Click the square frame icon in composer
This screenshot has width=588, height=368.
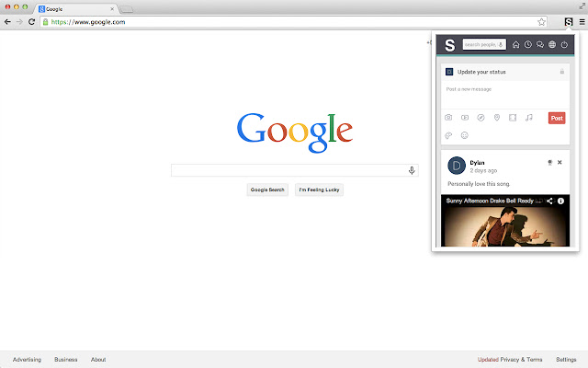tap(513, 118)
